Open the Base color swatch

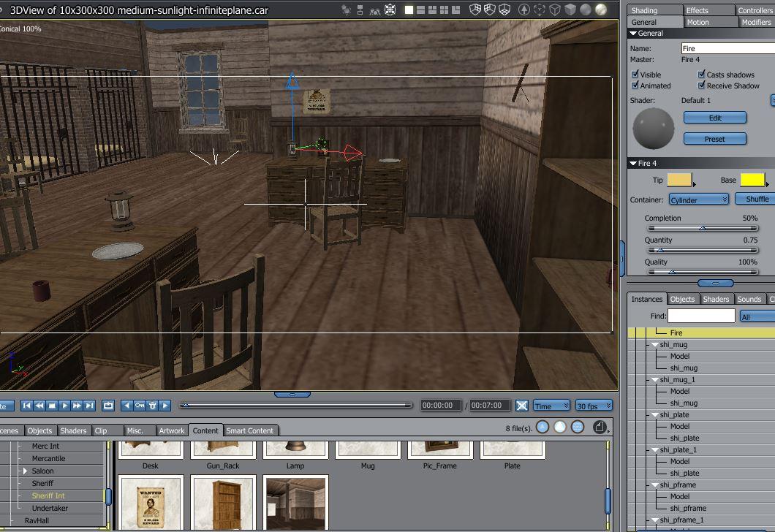pos(752,180)
